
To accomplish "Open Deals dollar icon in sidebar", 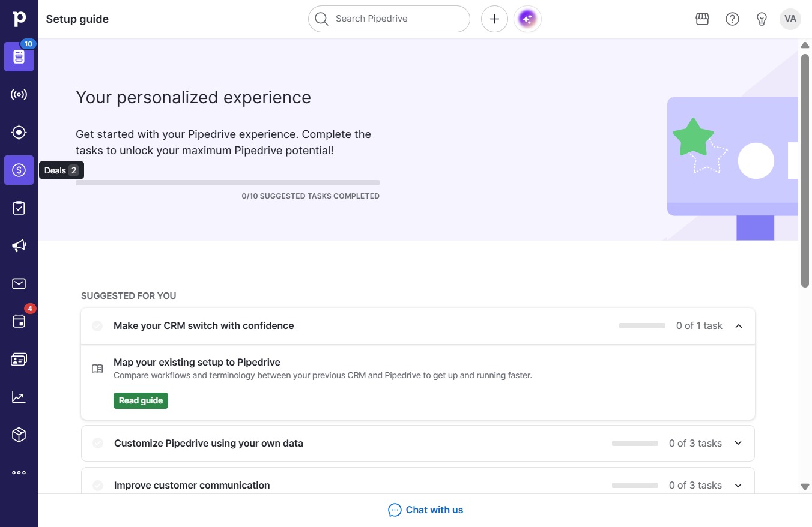I will point(19,170).
